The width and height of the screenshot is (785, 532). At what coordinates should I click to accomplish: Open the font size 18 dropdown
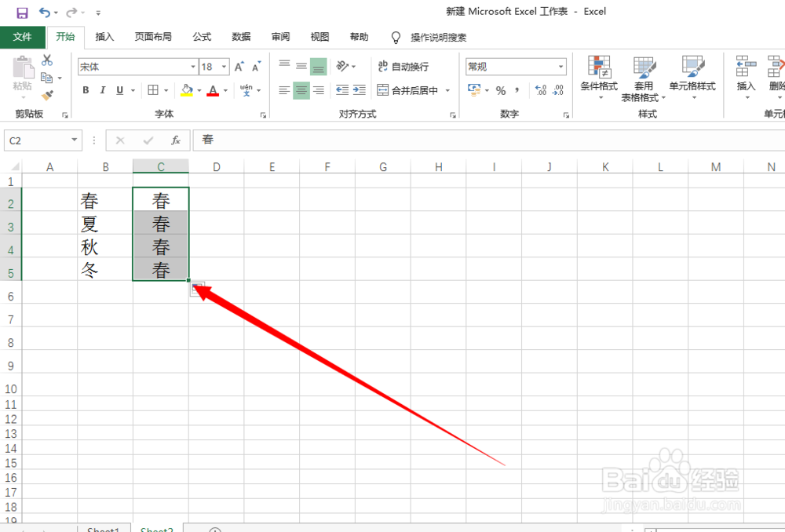tap(225, 67)
